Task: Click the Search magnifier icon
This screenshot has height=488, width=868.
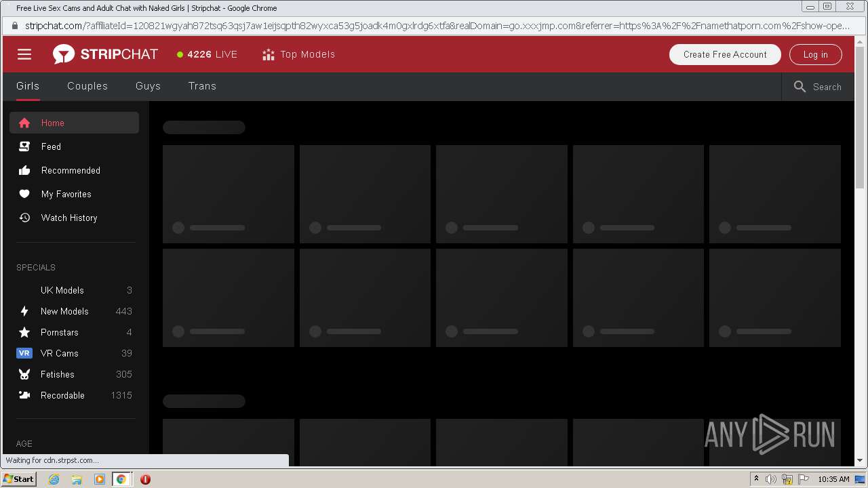Action: point(800,87)
